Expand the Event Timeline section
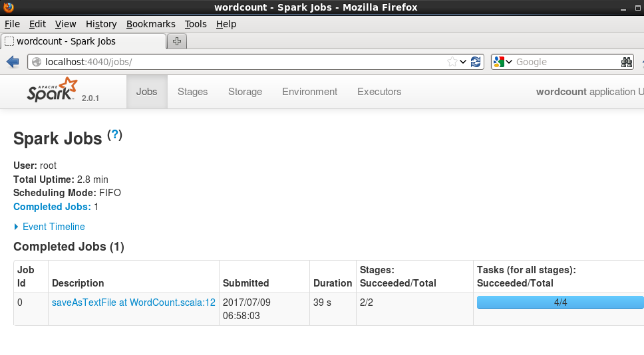The height and width of the screenshot is (355, 644). tap(50, 227)
